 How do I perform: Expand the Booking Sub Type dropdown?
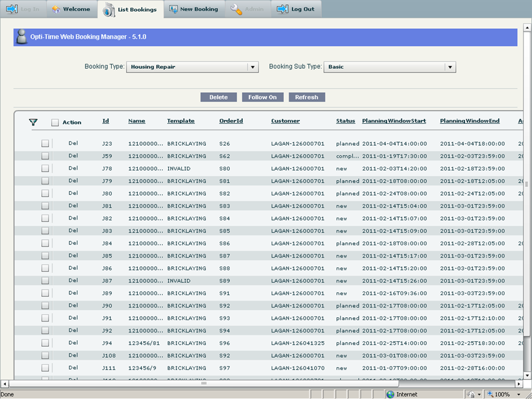pyautogui.click(x=450, y=67)
